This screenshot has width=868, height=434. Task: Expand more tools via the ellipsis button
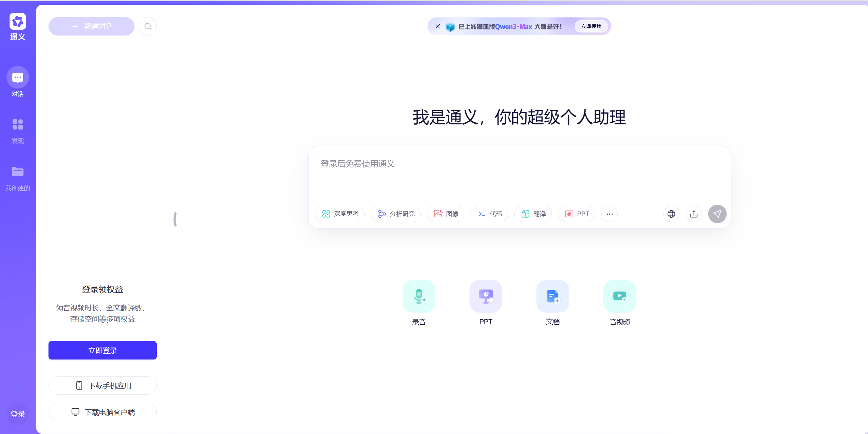pyautogui.click(x=610, y=214)
